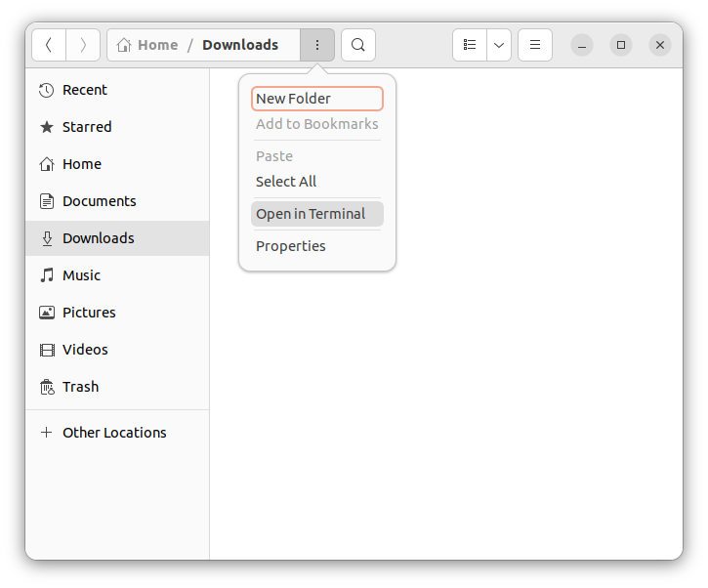Screen dimensions: 708x588
Task: Click the back navigation arrow
Action: (x=49, y=45)
